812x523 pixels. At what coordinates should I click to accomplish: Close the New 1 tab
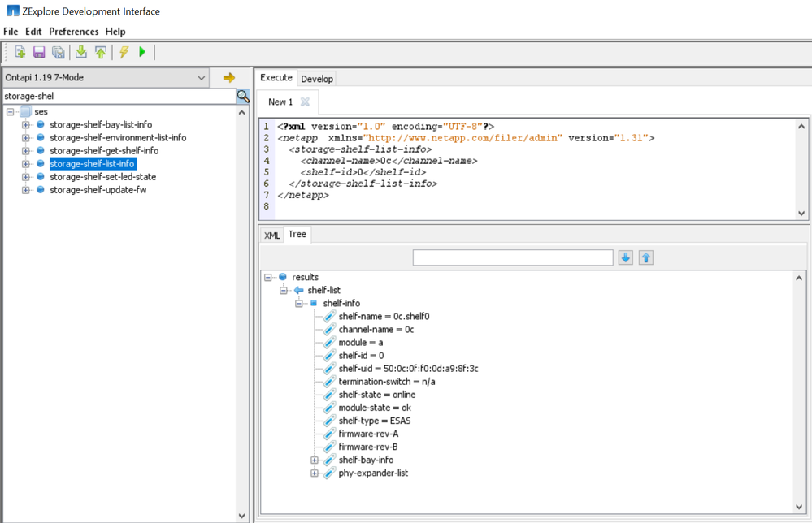tap(305, 102)
